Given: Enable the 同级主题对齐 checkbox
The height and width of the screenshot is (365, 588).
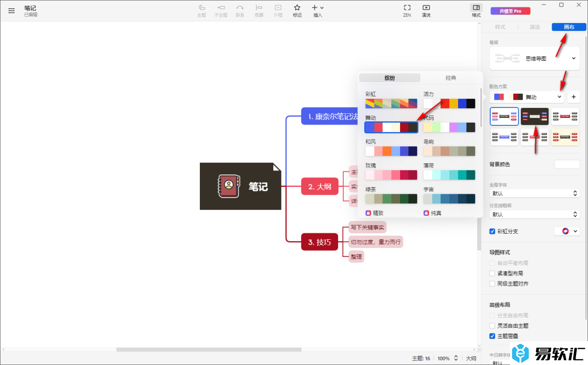Looking at the screenshot, I should pyautogui.click(x=492, y=284).
